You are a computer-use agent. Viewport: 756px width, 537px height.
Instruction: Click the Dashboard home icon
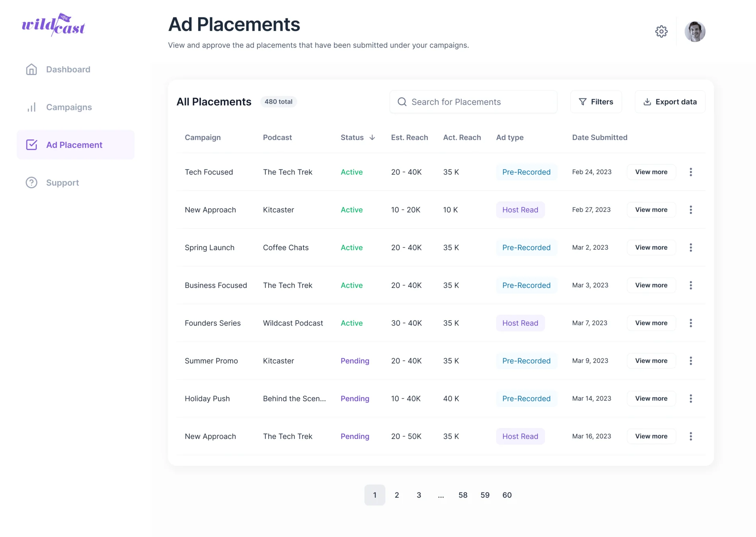point(31,69)
